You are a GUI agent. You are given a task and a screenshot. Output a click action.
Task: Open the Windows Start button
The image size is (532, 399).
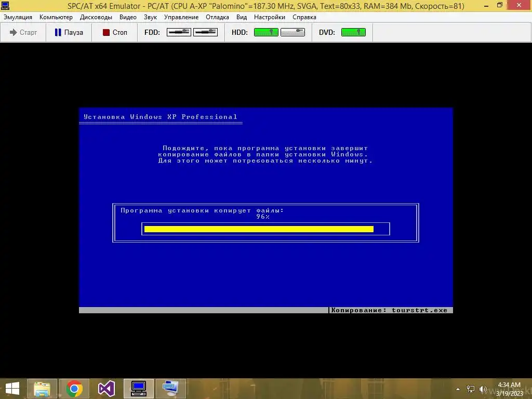tap(12, 389)
